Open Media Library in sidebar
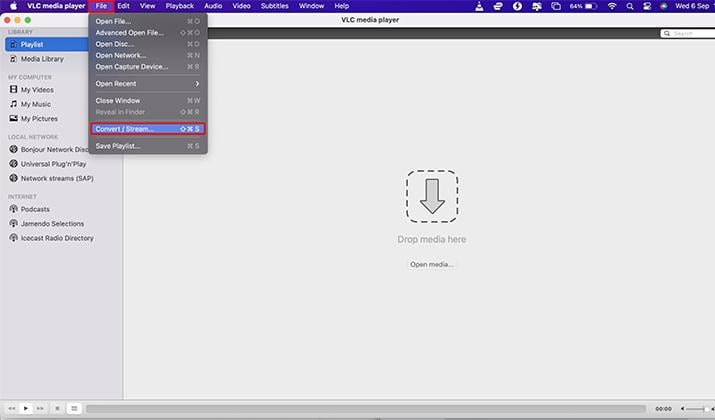Screen dimensions: 715x420 click(x=42, y=59)
